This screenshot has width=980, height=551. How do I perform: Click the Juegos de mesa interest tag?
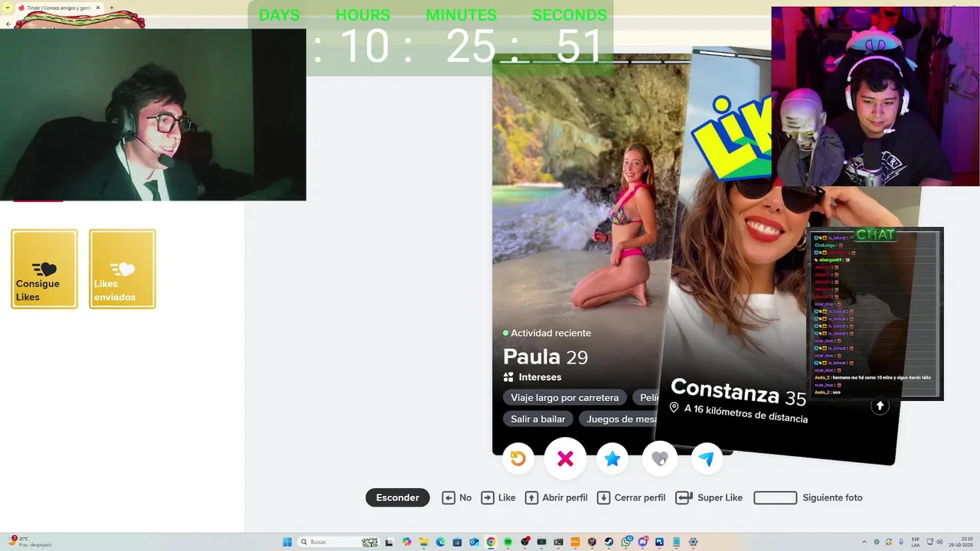pyautogui.click(x=622, y=419)
